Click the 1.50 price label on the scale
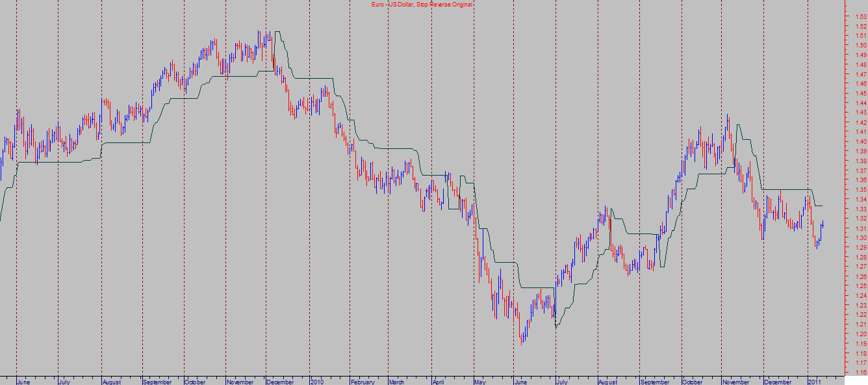 coord(861,46)
